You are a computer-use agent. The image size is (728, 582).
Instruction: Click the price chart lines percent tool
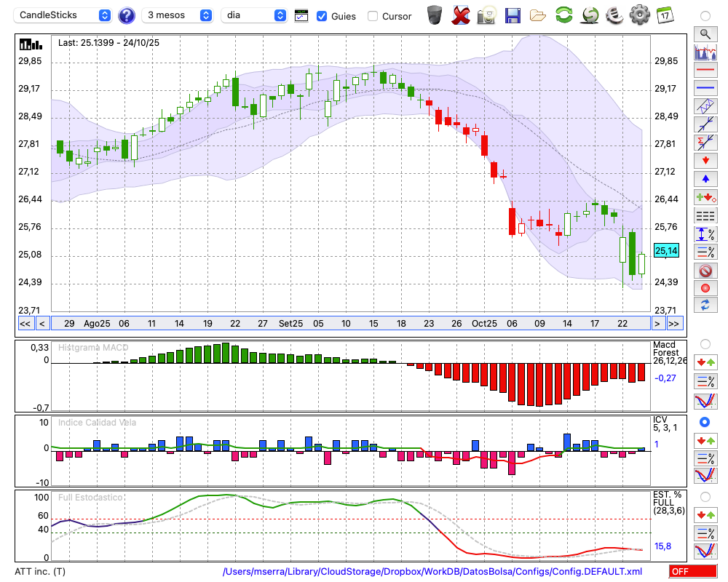[x=705, y=252]
